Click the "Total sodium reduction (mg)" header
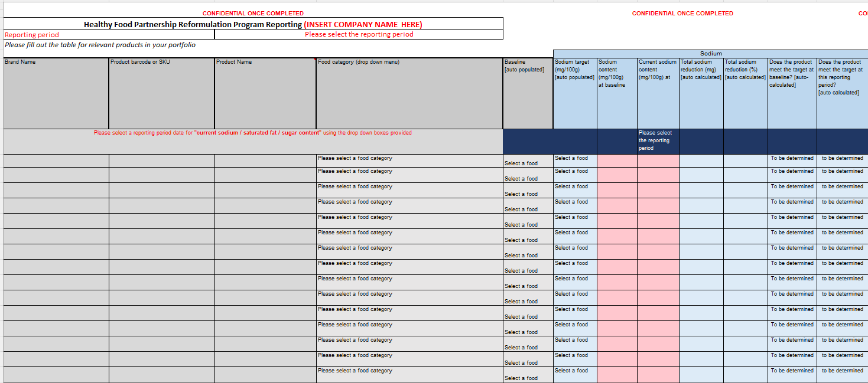This screenshot has width=868, height=383. (701, 93)
